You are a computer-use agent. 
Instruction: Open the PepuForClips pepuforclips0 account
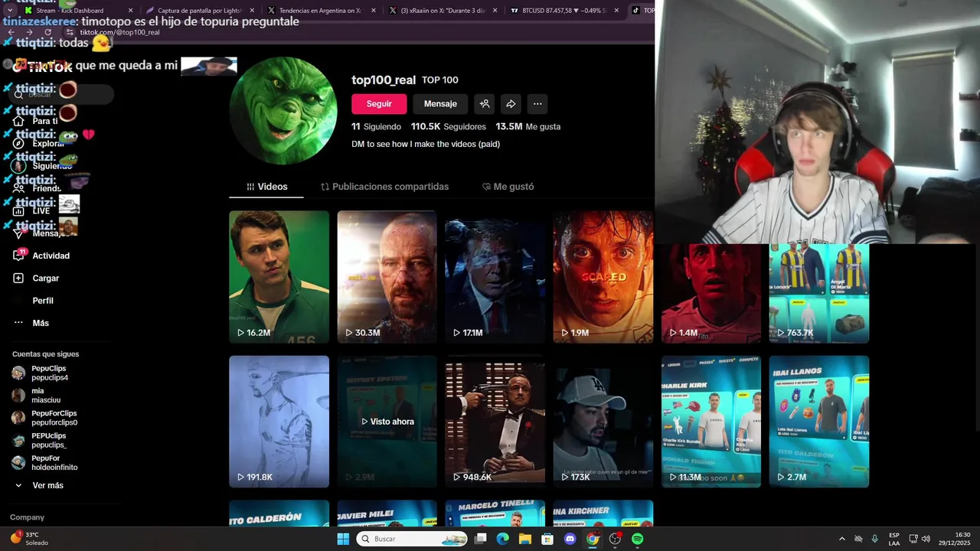pyautogui.click(x=54, y=417)
